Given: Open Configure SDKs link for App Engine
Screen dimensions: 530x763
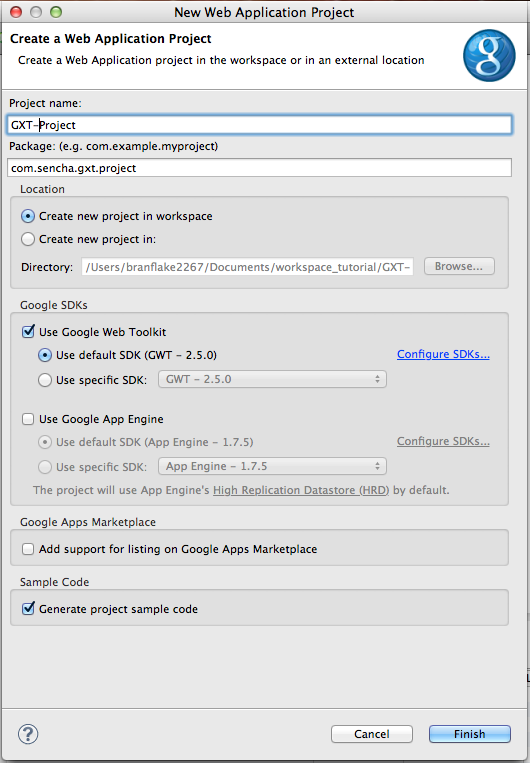Looking at the screenshot, I should [x=443, y=441].
